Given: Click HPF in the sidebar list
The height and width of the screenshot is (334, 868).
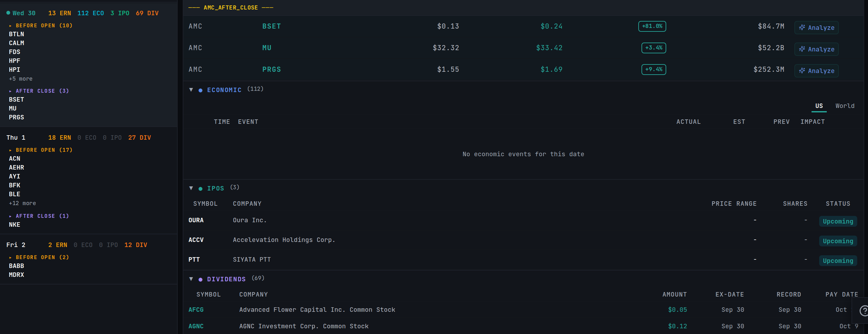Looking at the screenshot, I should point(15,61).
